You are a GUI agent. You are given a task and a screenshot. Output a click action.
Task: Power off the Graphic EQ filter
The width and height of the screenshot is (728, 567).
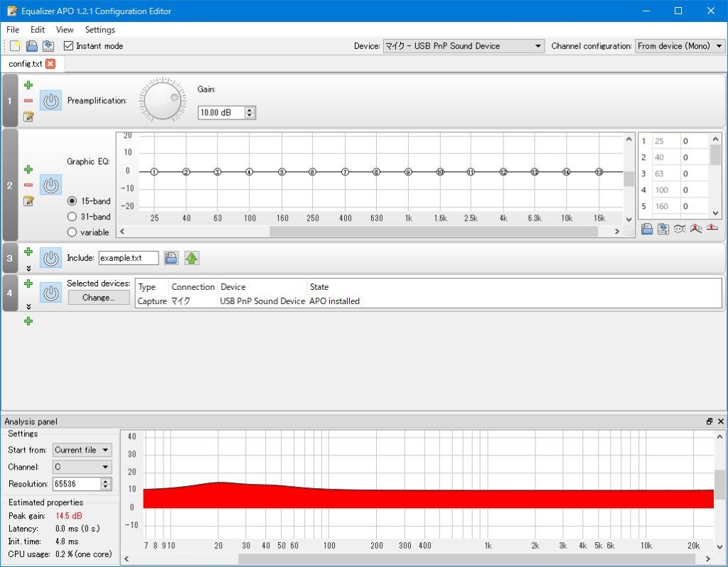tap(50, 185)
